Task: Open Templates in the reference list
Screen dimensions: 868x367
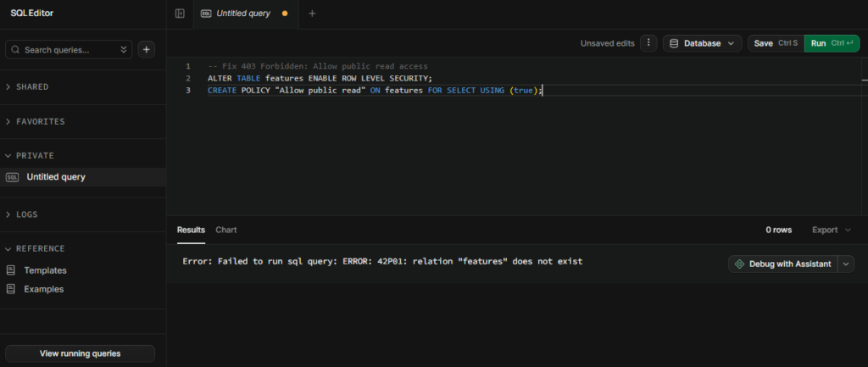Action: click(x=46, y=270)
